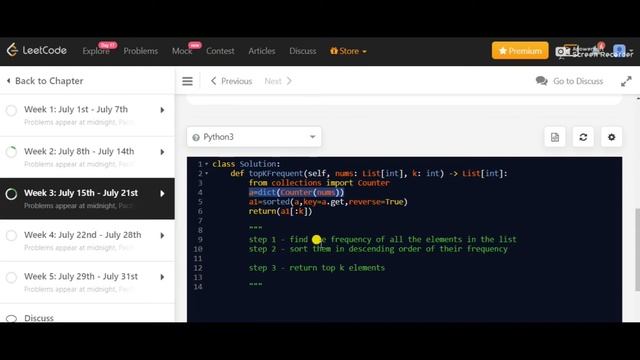Toggle Week 1 completion circle
640x360 pixels.
(11, 110)
